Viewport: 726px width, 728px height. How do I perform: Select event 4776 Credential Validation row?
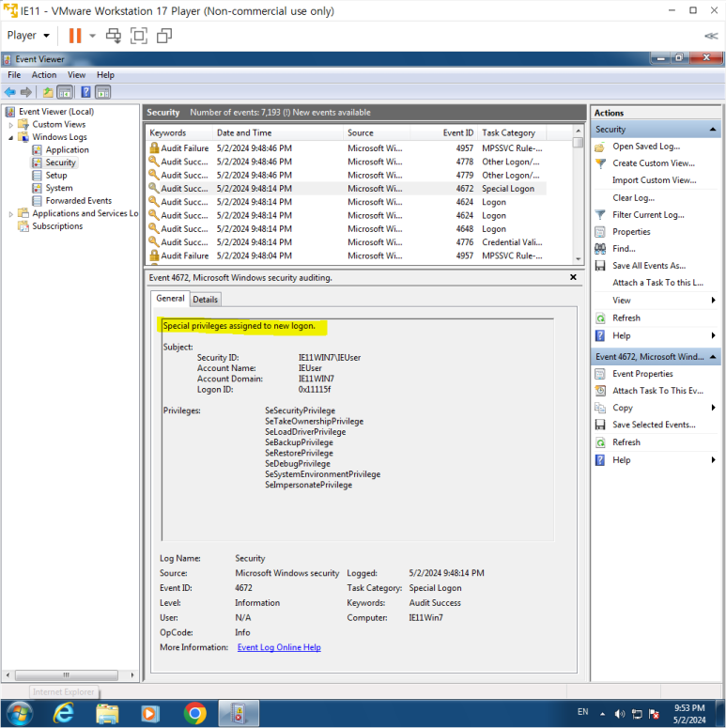click(346, 242)
